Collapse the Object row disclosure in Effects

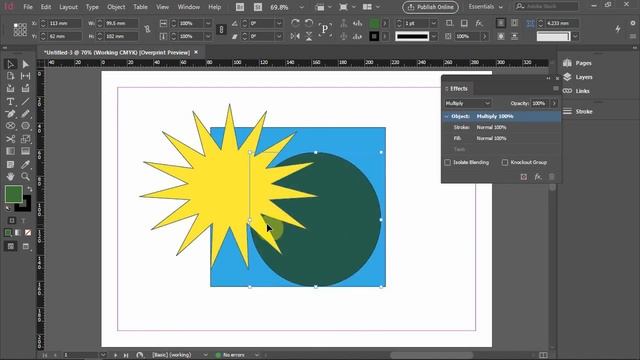pyautogui.click(x=447, y=117)
